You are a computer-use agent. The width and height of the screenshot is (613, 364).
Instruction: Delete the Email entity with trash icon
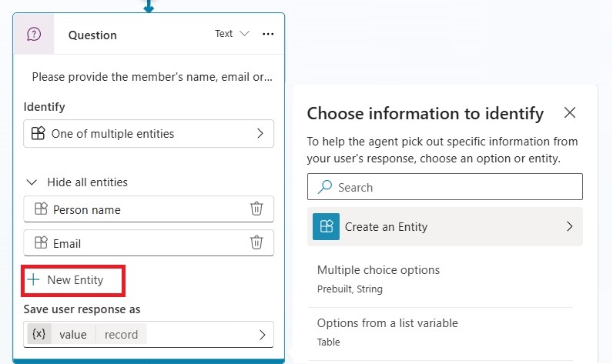(256, 242)
